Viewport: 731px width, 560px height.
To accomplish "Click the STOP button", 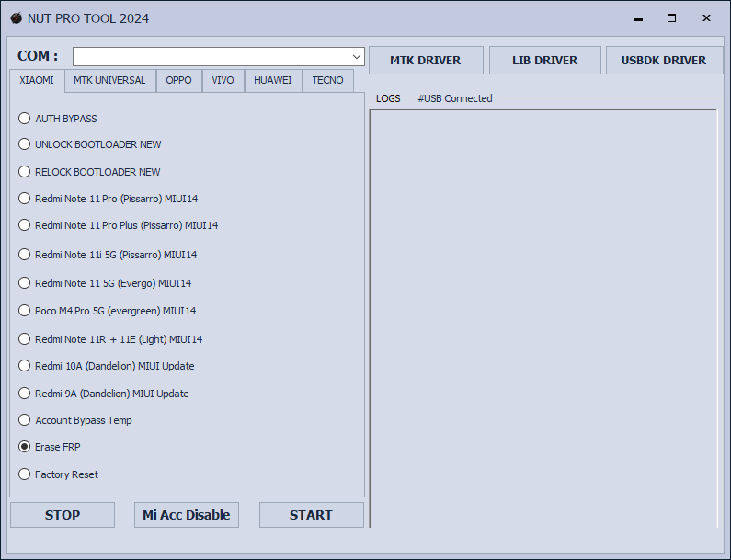I will (63, 515).
